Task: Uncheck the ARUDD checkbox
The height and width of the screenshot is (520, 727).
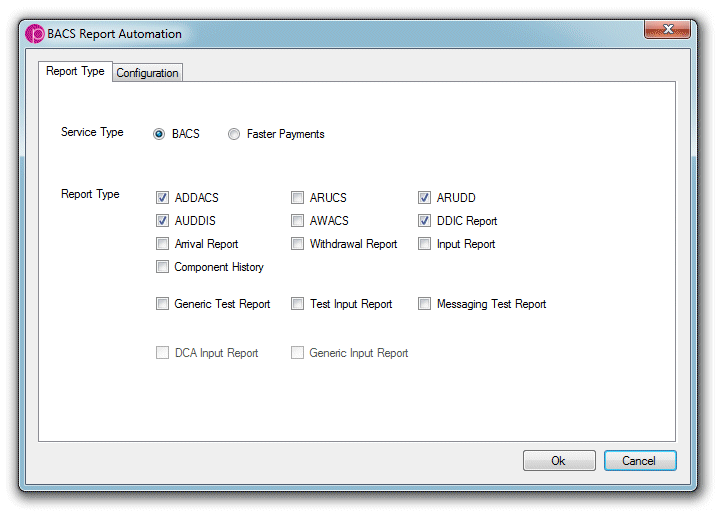Action: (x=424, y=197)
